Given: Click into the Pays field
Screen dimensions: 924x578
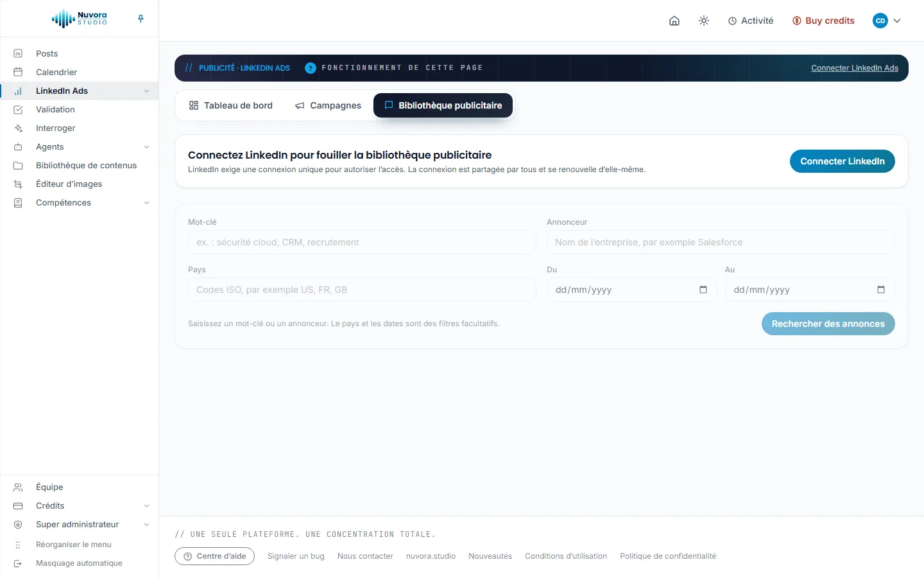Looking at the screenshot, I should tap(362, 290).
